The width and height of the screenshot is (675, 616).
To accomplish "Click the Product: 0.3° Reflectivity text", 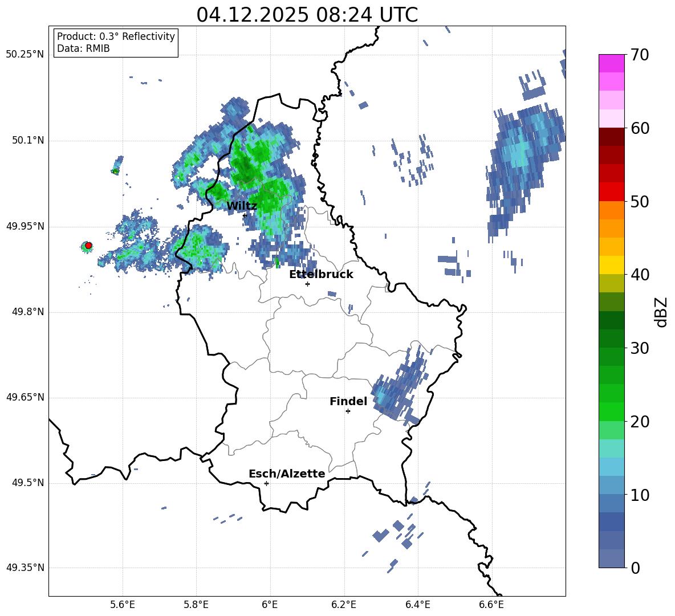I will [x=116, y=36].
